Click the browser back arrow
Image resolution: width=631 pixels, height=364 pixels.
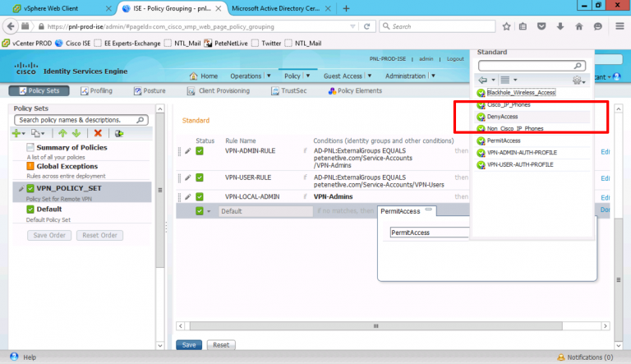click(11, 26)
